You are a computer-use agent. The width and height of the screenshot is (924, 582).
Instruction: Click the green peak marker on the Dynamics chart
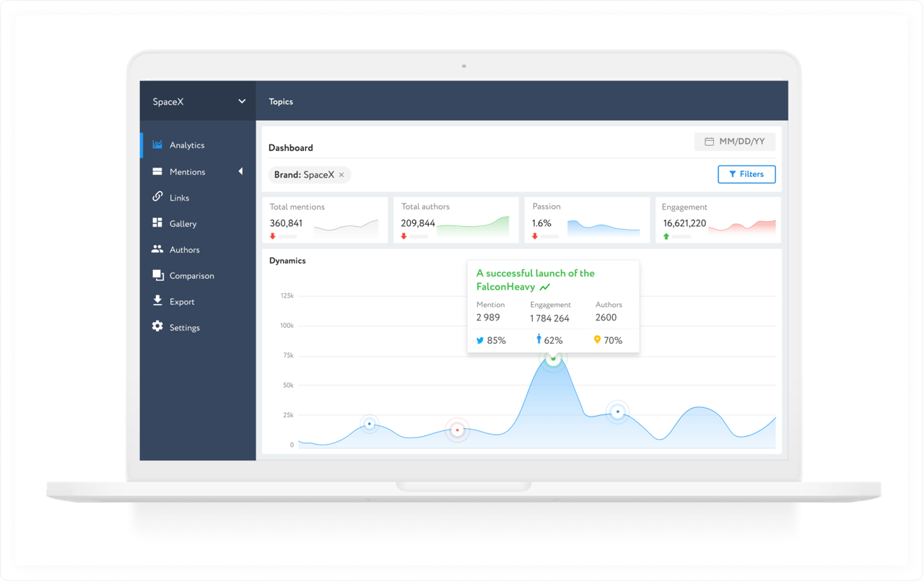(x=554, y=357)
